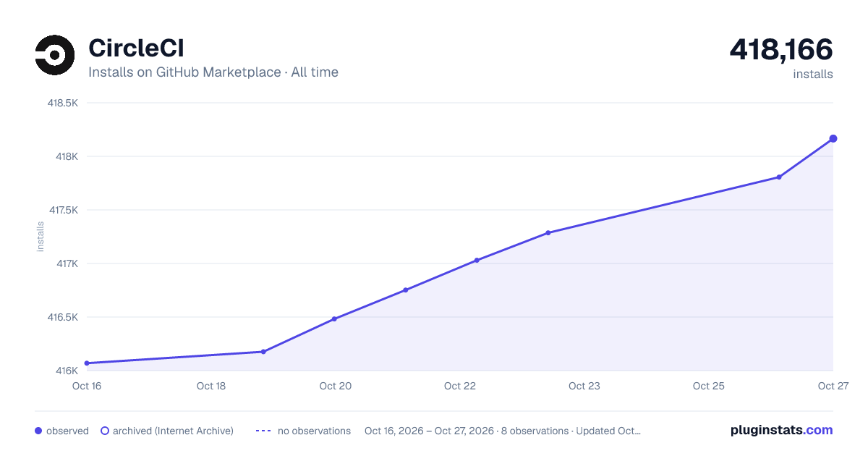Click the CircleCI title heading

(x=136, y=48)
